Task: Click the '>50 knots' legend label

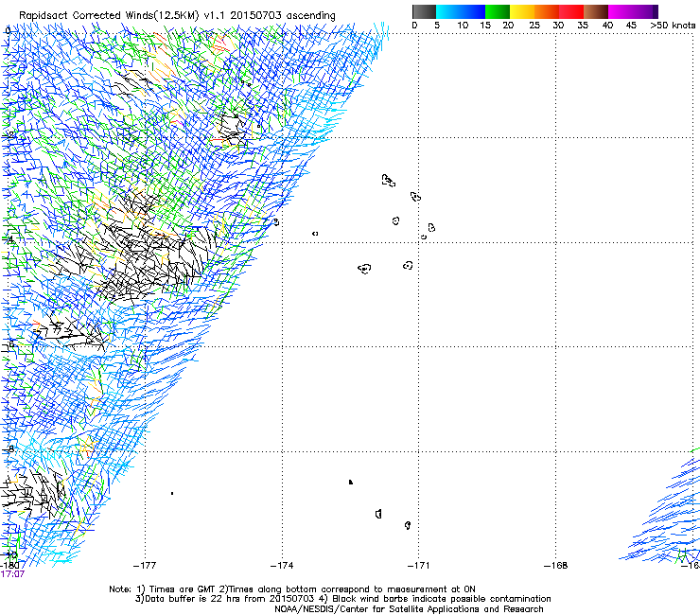Action: coord(673,26)
